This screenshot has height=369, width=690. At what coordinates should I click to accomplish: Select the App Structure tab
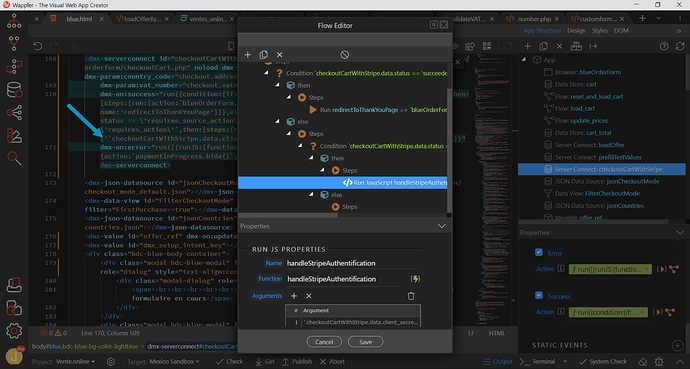click(542, 31)
